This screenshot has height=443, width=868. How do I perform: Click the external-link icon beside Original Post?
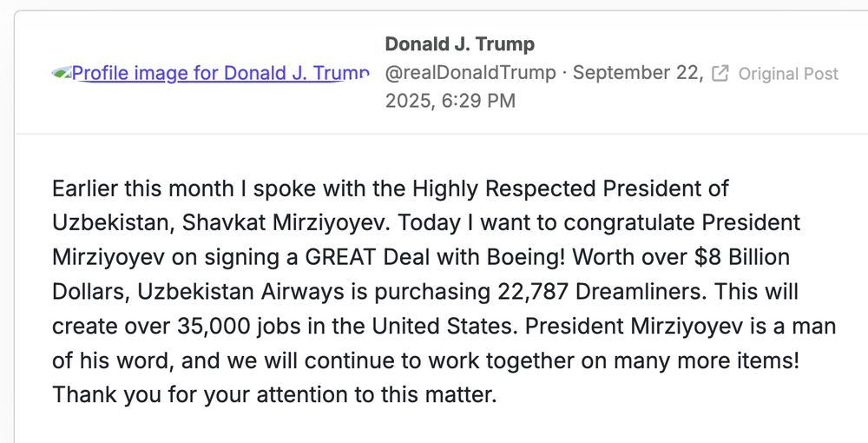pyautogui.click(x=720, y=73)
